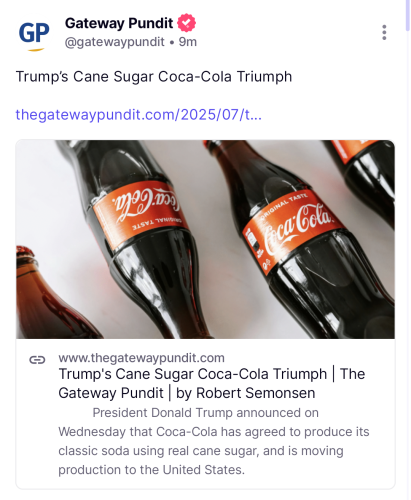
Task: Click the scrollbar thumb at the right edge
Action: pyautogui.click(x=407, y=16)
